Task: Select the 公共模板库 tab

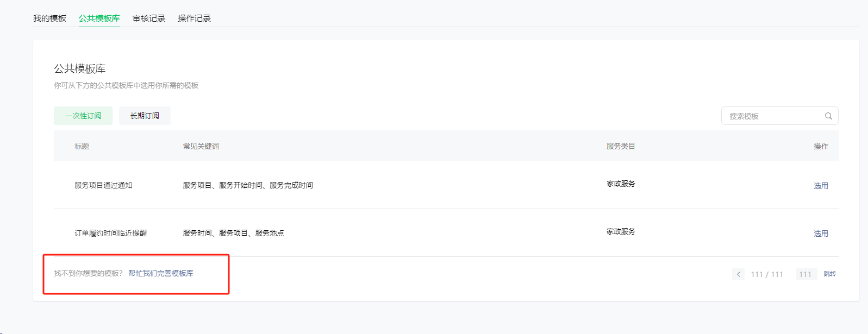Action: (x=99, y=18)
